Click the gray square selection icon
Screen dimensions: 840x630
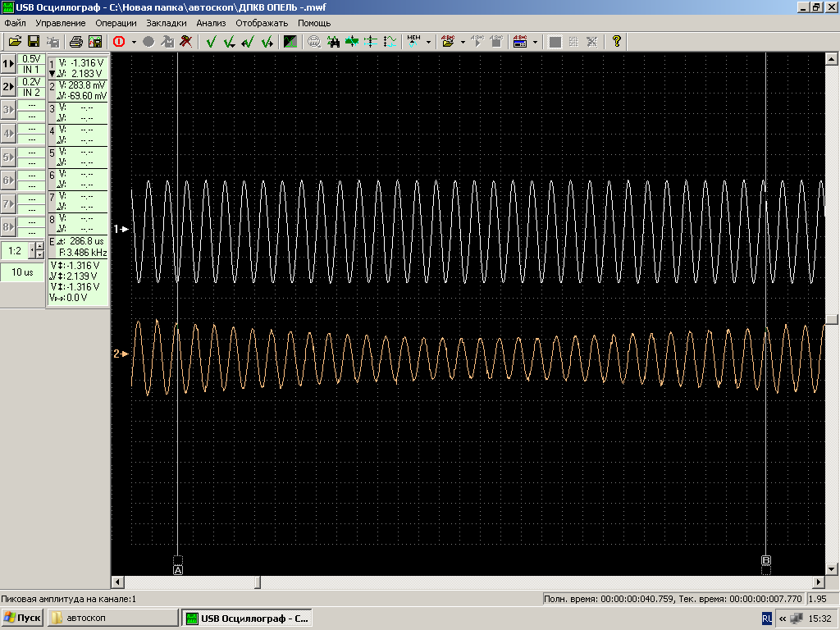555,41
